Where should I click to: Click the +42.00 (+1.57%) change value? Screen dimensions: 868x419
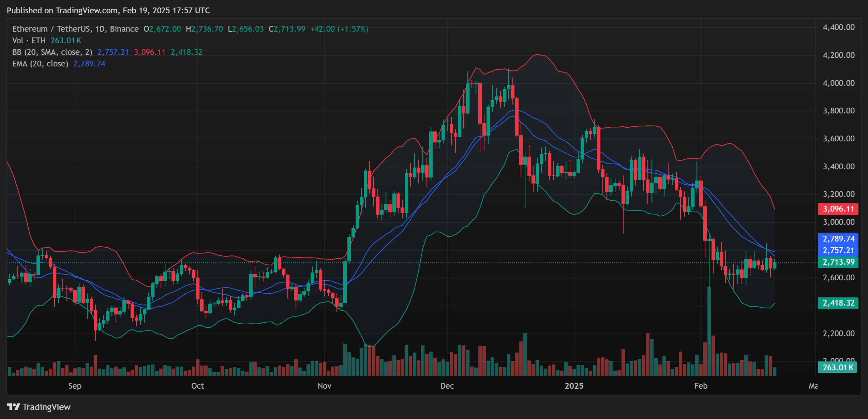pos(339,29)
